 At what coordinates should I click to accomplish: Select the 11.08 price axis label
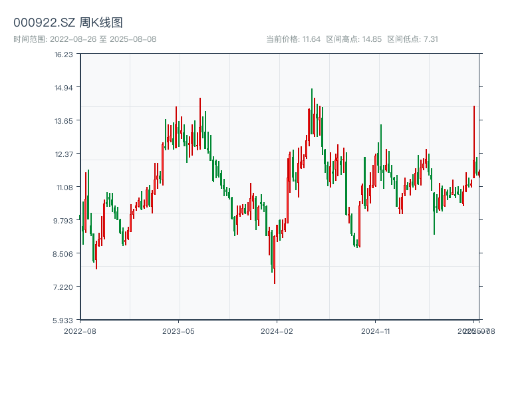[x=64, y=188]
